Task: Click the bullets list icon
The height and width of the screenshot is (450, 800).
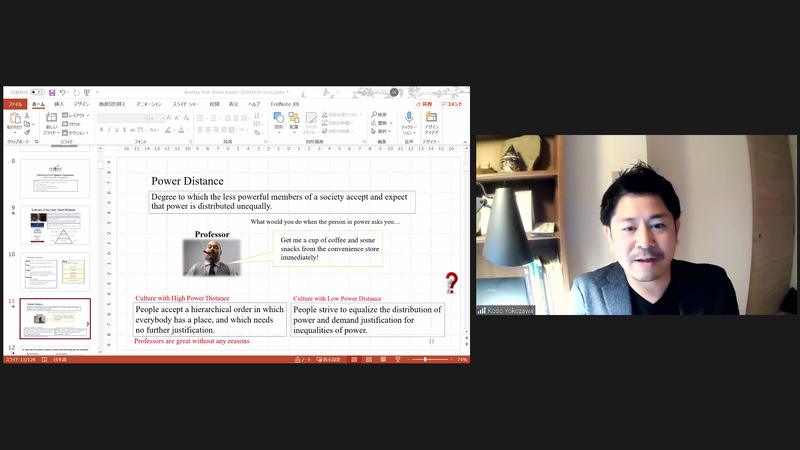Action: [201, 118]
